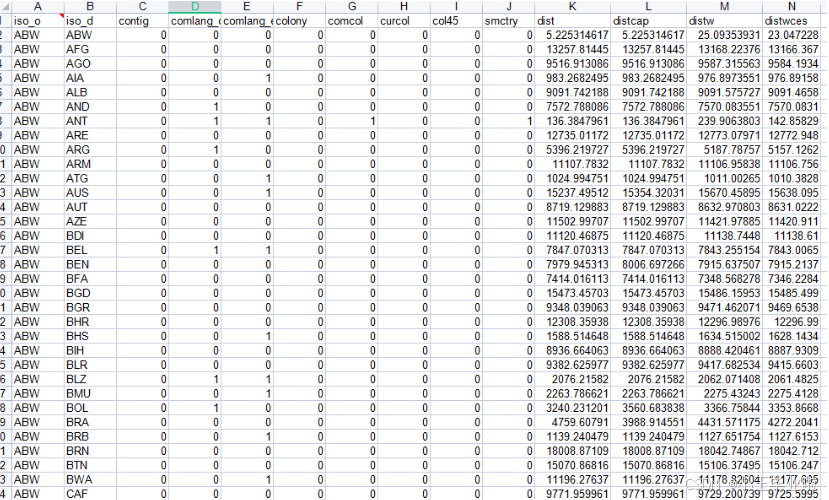Select cell containing 'AUT'
The image size is (829, 500).
click(x=89, y=207)
